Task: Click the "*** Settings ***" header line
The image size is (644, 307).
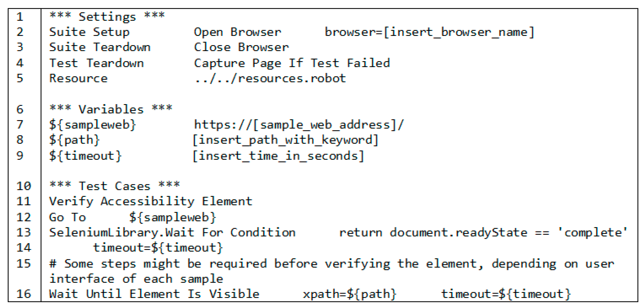Action: pyautogui.click(x=107, y=17)
